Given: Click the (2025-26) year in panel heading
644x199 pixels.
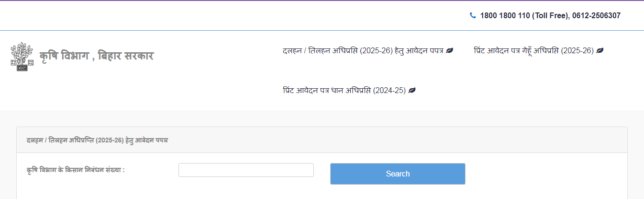Looking at the screenshot, I should point(110,140).
